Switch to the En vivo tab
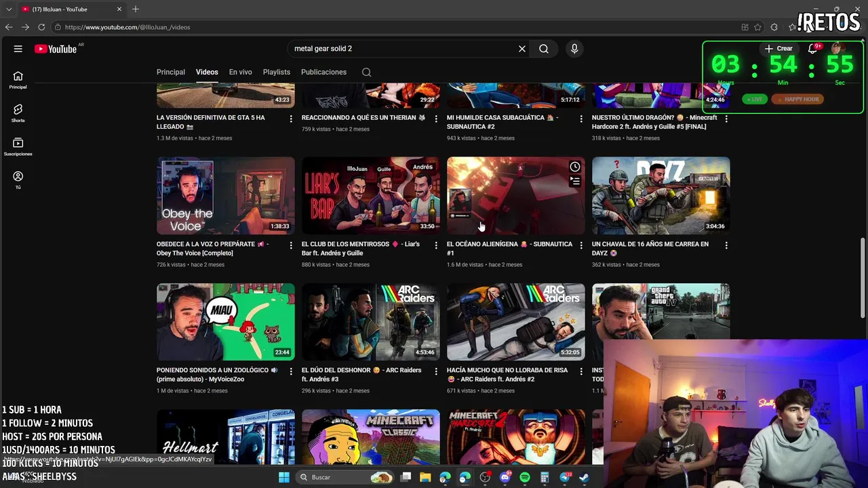 [240, 72]
